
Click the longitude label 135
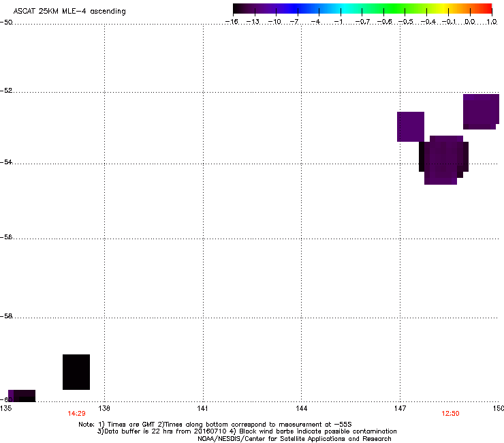tap(6, 408)
